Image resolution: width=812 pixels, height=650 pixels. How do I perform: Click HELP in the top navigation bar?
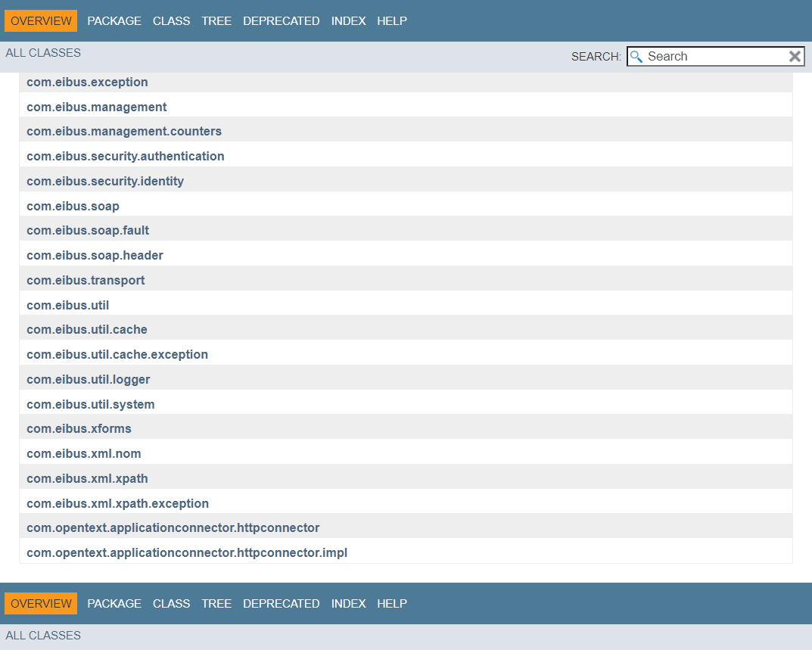pyautogui.click(x=392, y=21)
